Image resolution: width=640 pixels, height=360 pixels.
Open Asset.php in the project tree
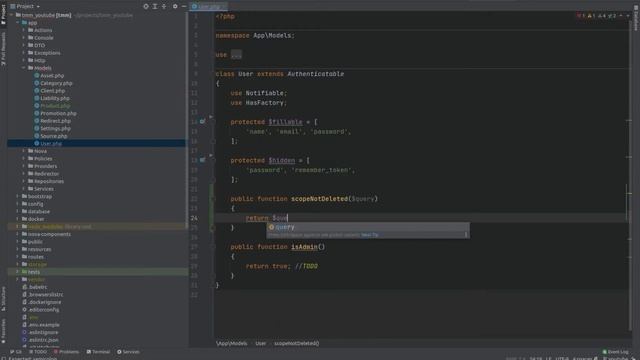pos(49,76)
